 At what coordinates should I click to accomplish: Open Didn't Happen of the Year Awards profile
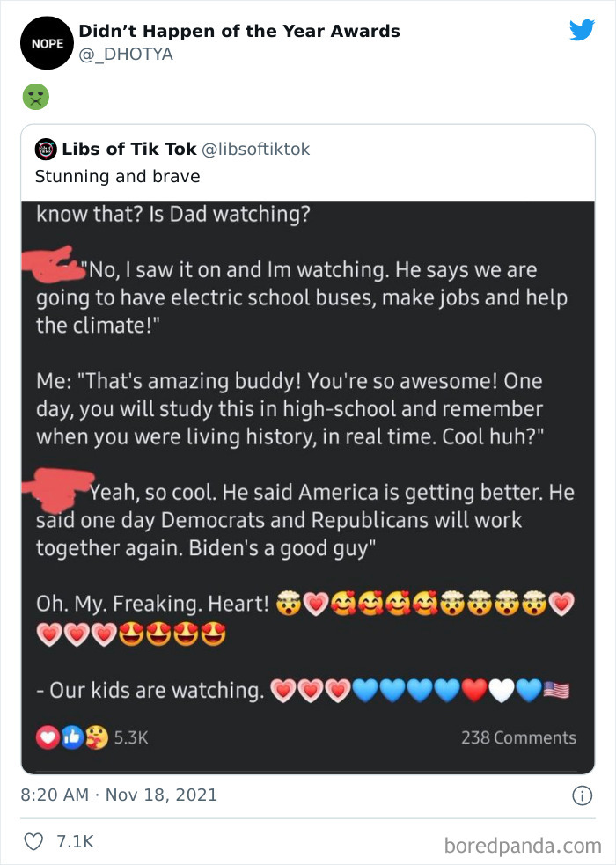coord(239,32)
